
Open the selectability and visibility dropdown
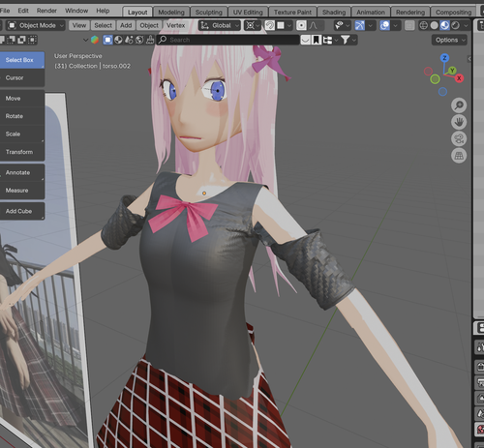coord(342,25)
